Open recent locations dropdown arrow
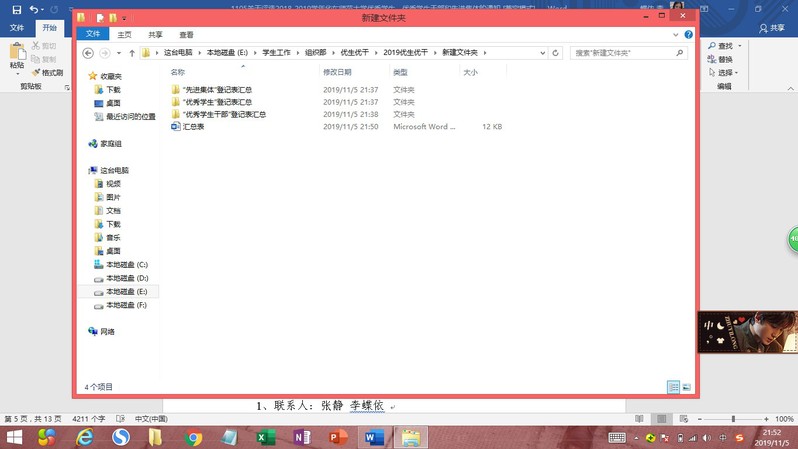The width and height of the screenshot is (798, 449). (x=118, y=53)
